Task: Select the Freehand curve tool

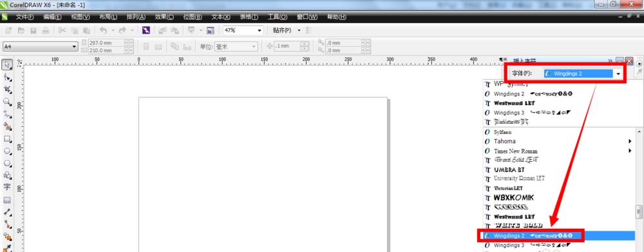Action: [7, 114]
